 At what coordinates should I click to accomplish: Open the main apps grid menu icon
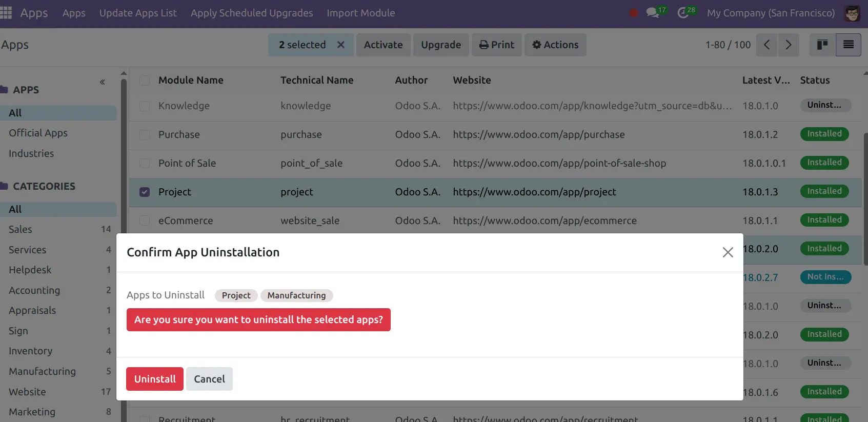6,13
